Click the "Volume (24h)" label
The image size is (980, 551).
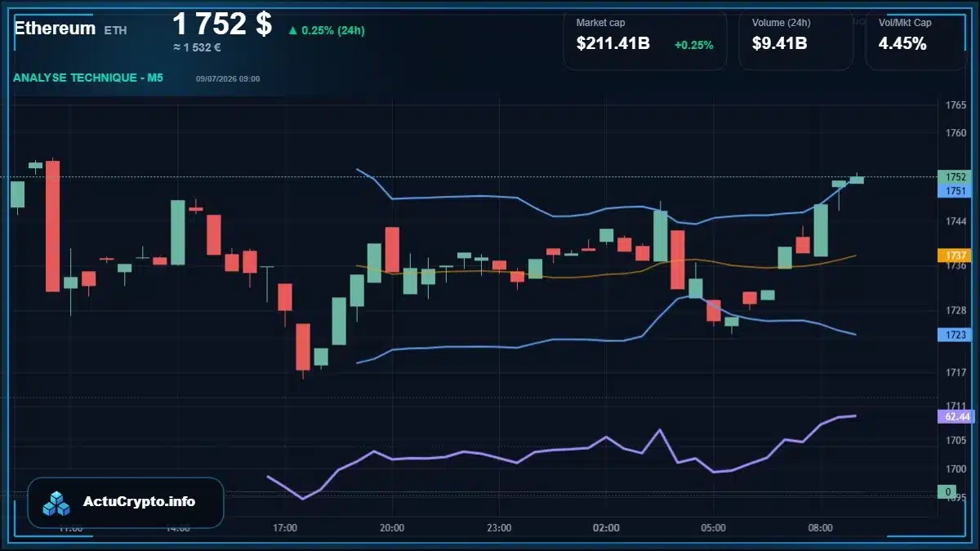pyautogui.click(x=780, y=23)
